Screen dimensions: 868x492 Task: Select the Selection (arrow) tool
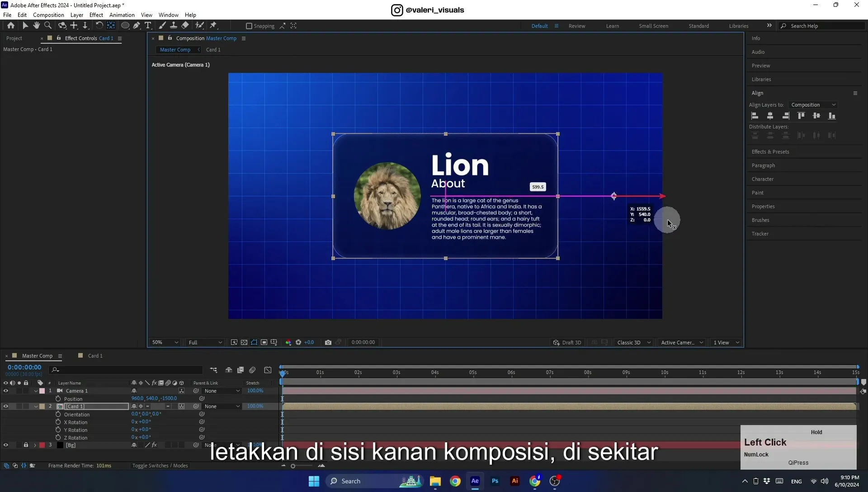coord(25,26)
